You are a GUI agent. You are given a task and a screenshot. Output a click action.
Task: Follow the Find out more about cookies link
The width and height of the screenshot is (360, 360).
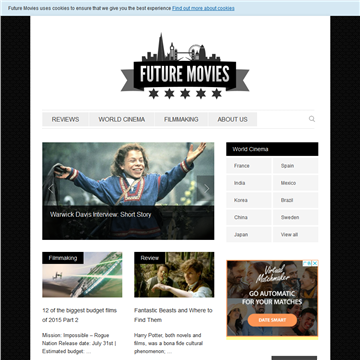[203, 8]
